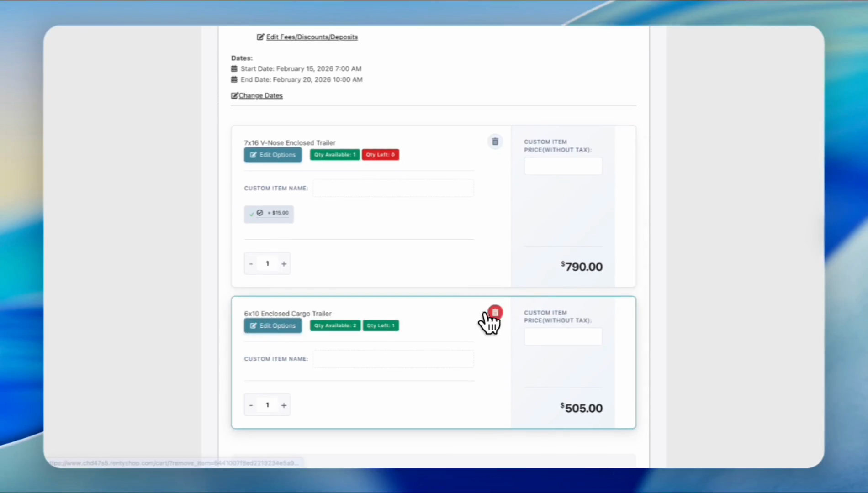Remove the 6x10 Enclosed Cargo Trailer item
Image resolution: width=868 pixels, height=493 pixels.
coord(495,313)
